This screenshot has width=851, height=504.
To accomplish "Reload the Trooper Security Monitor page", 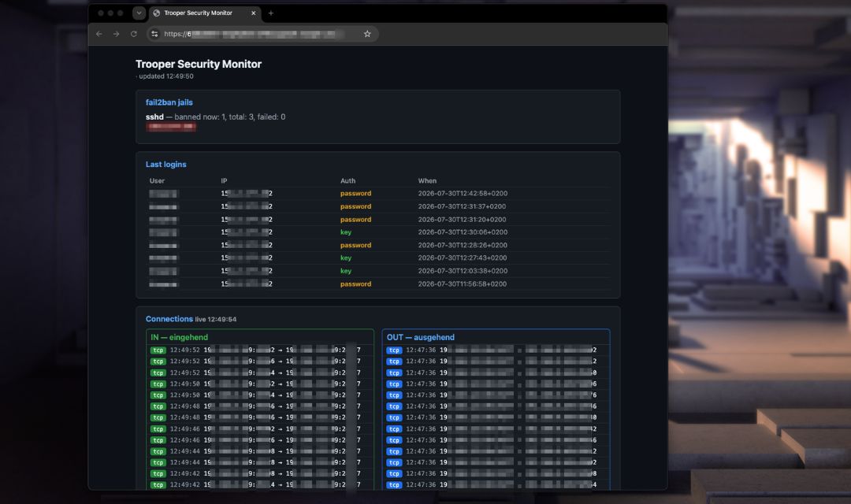I will pos(133,34).
